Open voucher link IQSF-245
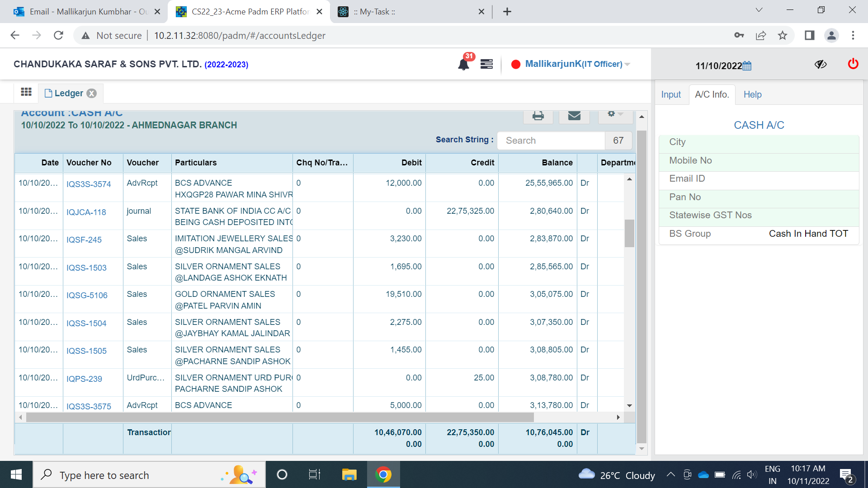Screen dimensions: 868x488 coord(84,240)
